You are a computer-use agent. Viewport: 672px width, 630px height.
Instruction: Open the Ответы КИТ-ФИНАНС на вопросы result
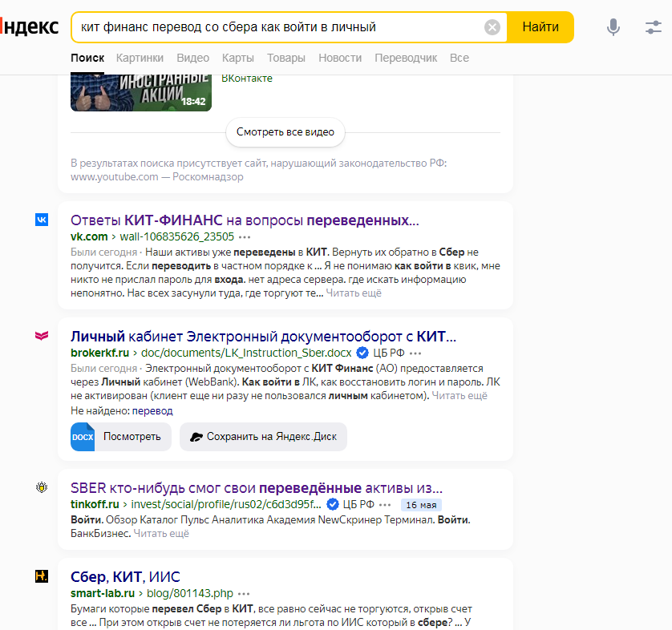coord(245,220)
